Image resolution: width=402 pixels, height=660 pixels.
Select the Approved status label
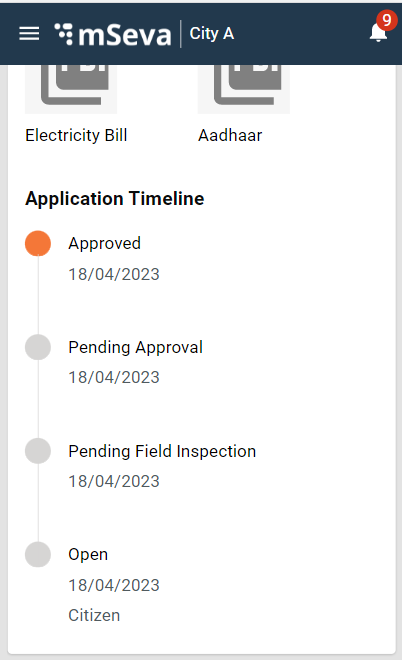pos(104,244)
